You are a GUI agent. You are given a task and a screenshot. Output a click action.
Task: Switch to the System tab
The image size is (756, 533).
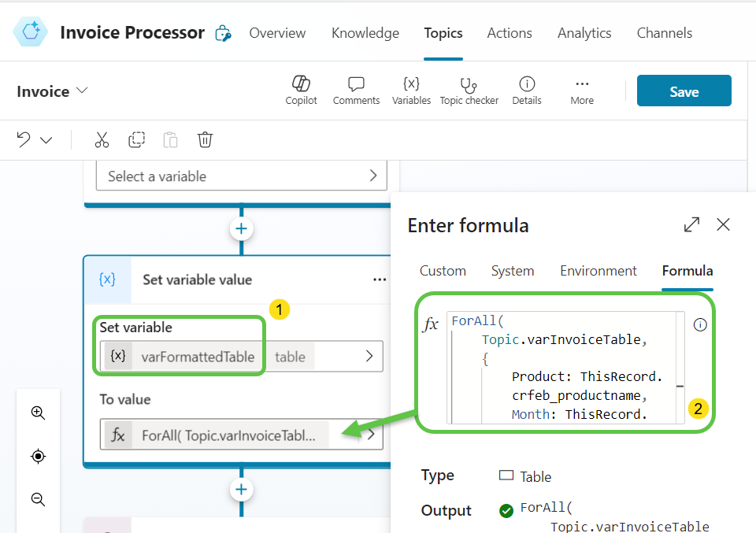513,271
